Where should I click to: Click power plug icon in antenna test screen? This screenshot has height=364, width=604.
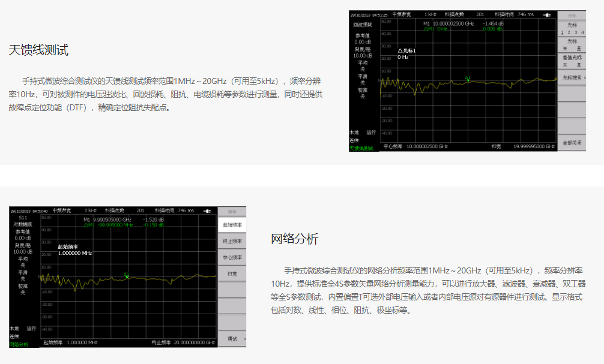click(546, 14)
